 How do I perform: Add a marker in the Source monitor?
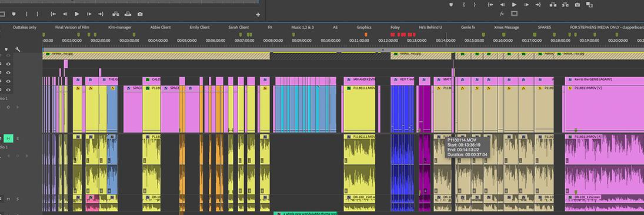point(14,14)
